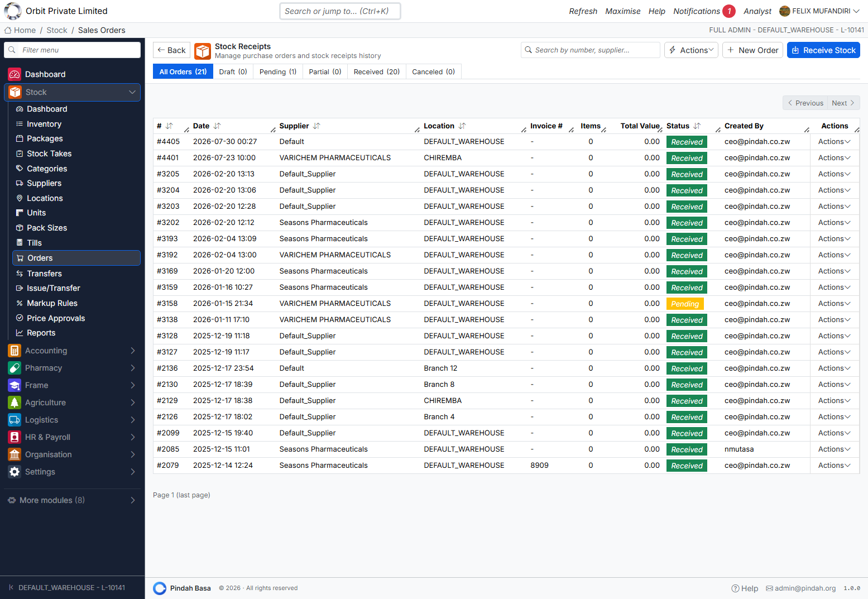Image resolution: width=868 pixels, height=599 pixels.
Task: Click the Stock breadcrumb link
Action: point(56,30)
